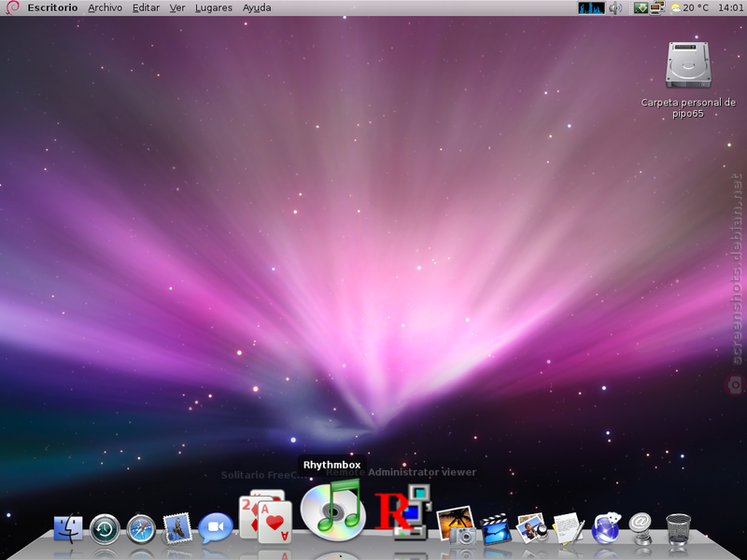Screen dimensions: 747x560
Task: Open the Finder face icon in the dock
Action: pos(67,529)
